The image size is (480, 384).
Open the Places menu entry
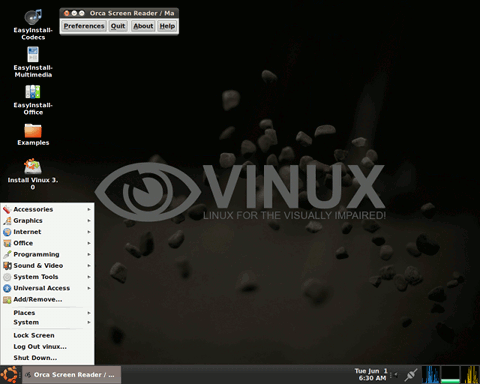47,313
